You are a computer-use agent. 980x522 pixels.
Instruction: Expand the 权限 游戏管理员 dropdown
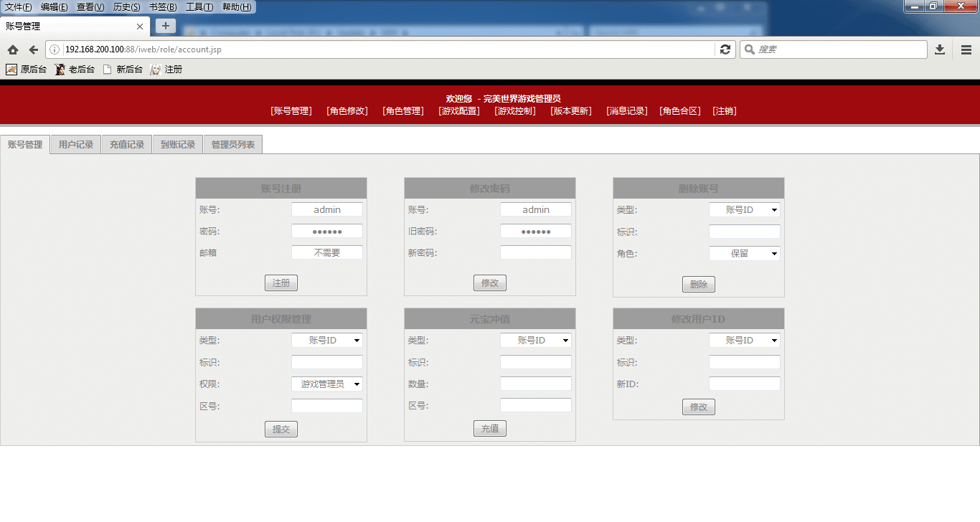click(x=326, y=384)
